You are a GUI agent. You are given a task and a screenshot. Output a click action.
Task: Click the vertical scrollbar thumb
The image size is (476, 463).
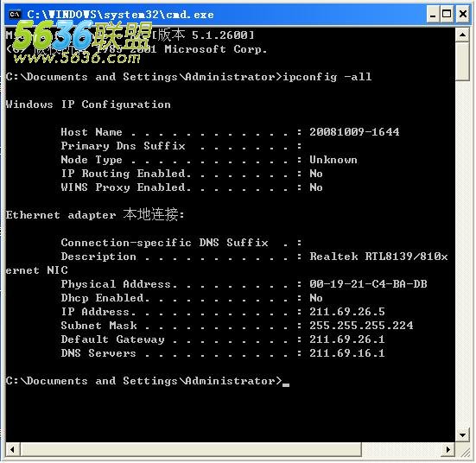click(x=463, y=61)
